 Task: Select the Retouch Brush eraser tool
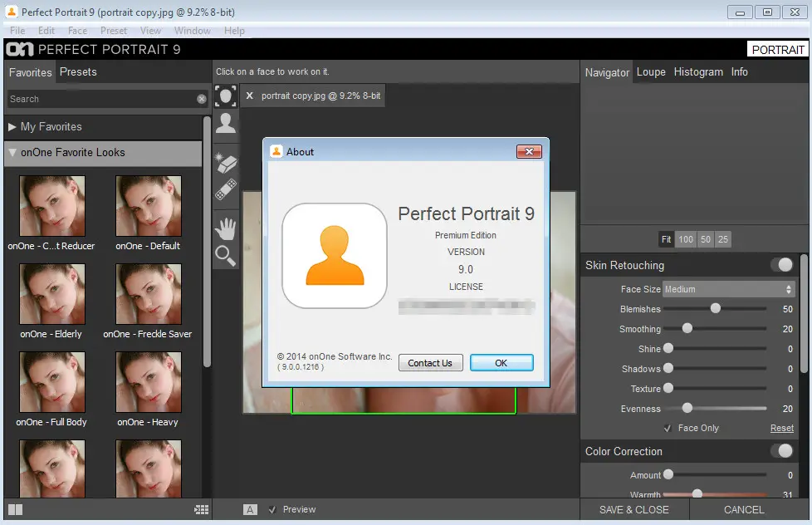tap(226, 163)
